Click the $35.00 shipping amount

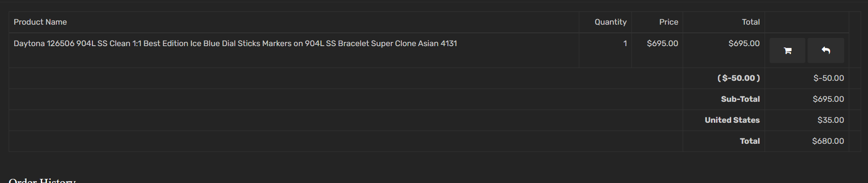[830, 120]
